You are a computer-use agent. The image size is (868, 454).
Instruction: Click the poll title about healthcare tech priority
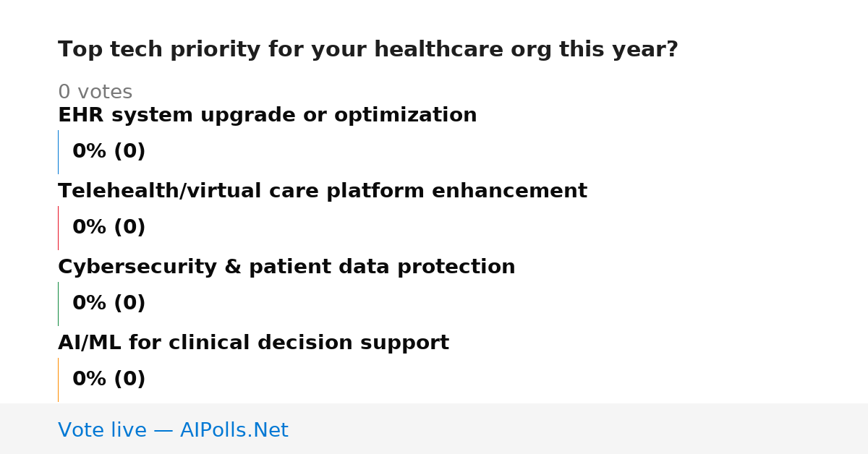[x=368, y=50]
